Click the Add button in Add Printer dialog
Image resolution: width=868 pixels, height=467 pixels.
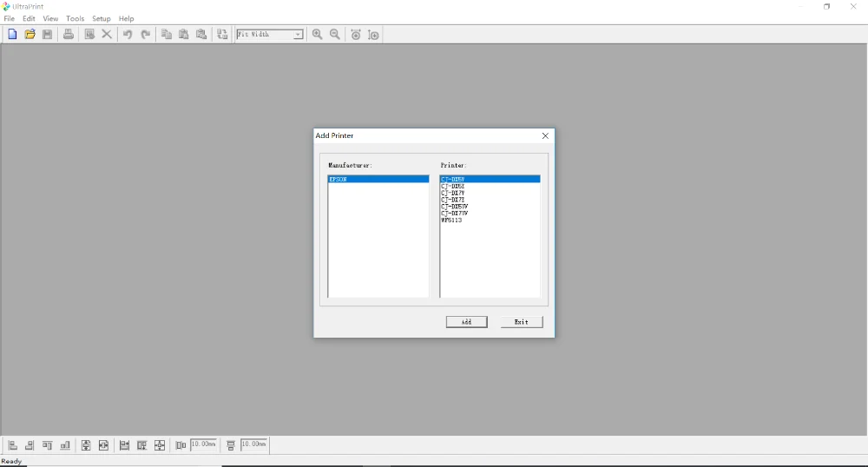[467, 322]
